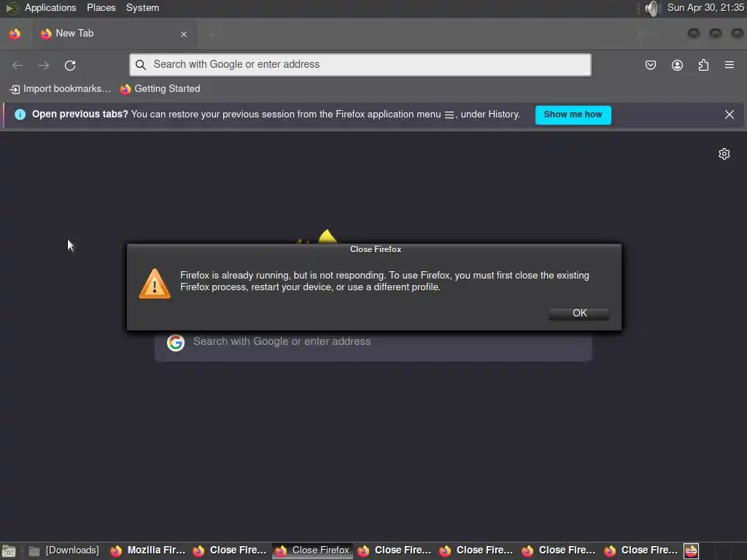Click the Google G logo icon
Viewport: 747px width, 560px height.
pyautogui.click(x=176, y=343)
